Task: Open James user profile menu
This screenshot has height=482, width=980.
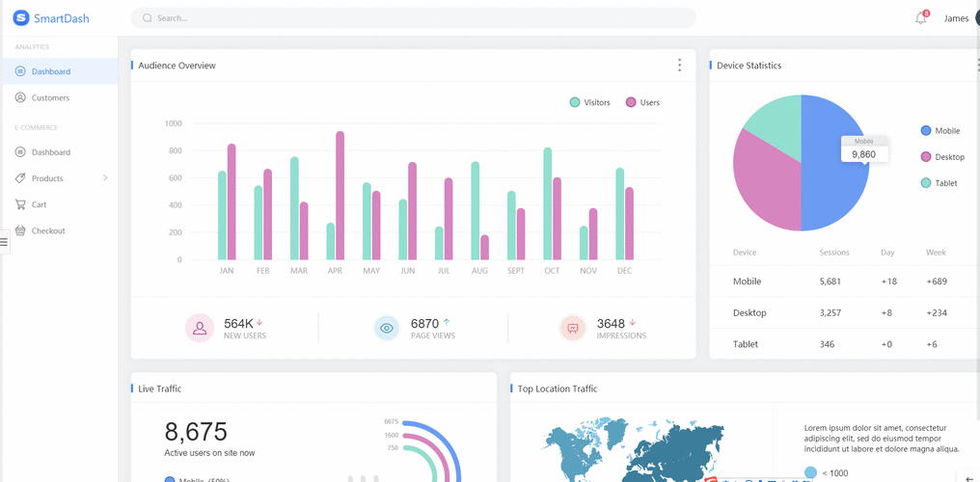Action: point(956,18)
